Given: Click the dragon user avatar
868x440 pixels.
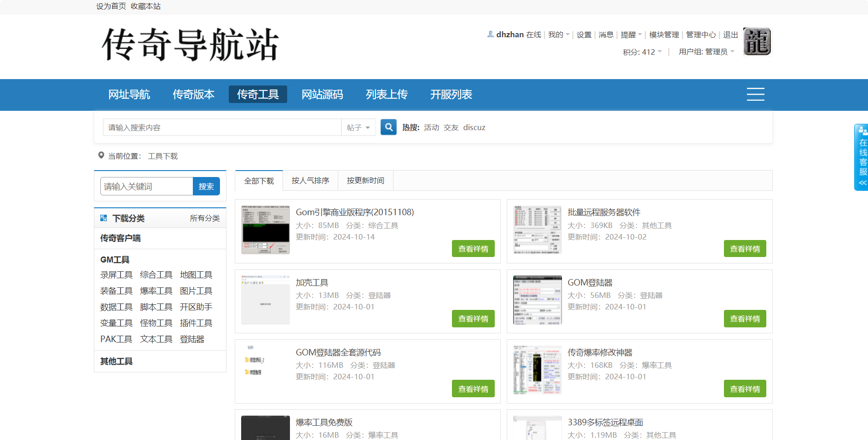Looking at the screenshot, I should (757, 42).
